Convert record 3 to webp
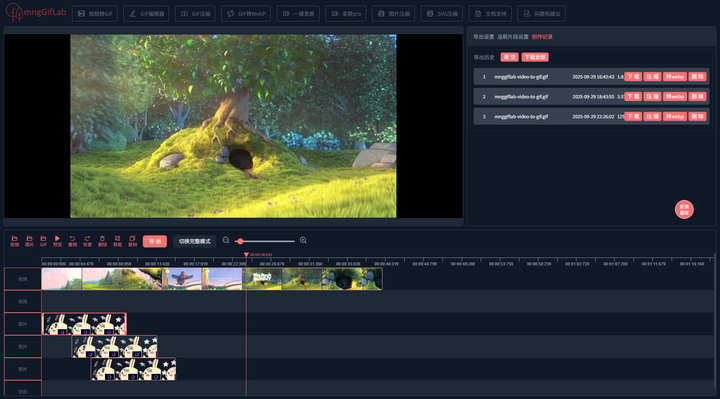720x399 pixels. tap(675, 117)
